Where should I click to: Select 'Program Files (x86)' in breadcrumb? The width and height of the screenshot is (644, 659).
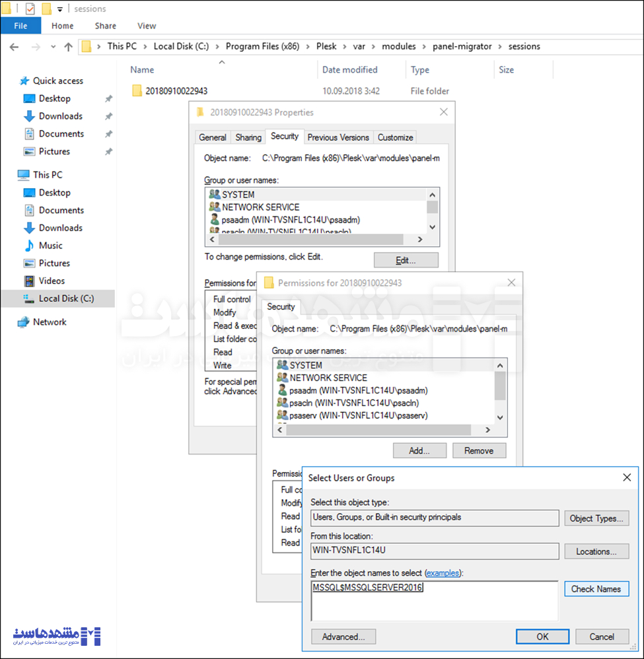pyautogui.click(x=262, y=46)
